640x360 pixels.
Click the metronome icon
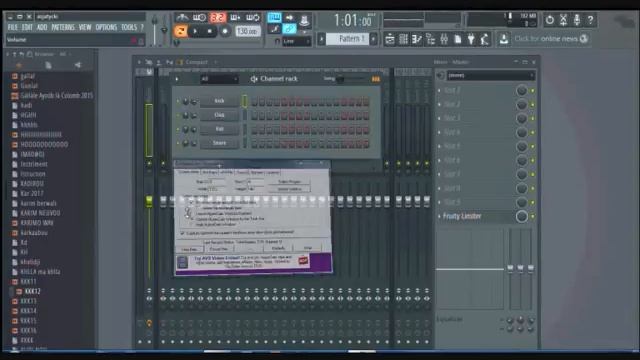tap(182, 17)
